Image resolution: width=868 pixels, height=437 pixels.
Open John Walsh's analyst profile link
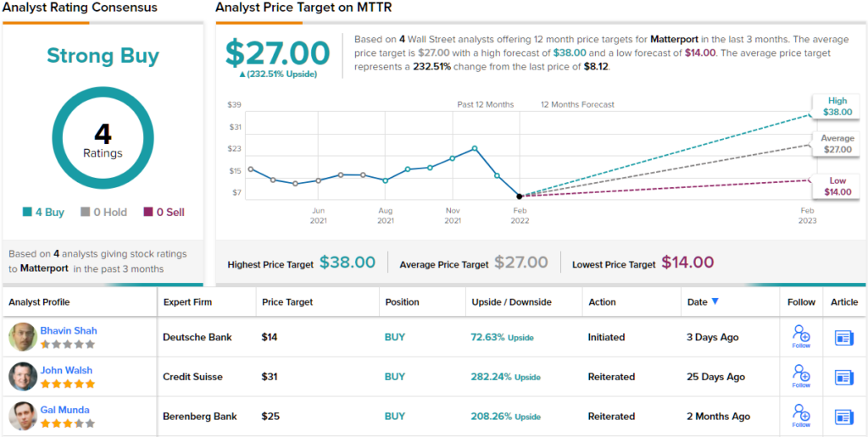click(66, 370)
